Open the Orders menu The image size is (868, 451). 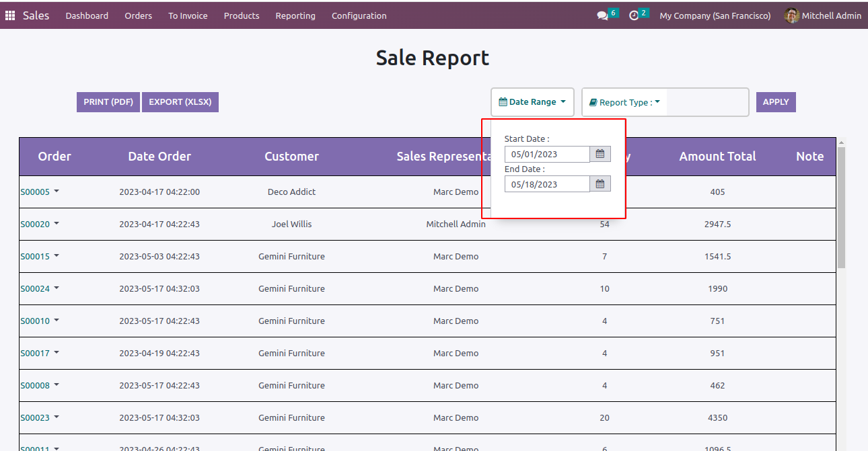pyautogui.click(x=138, y=15)
